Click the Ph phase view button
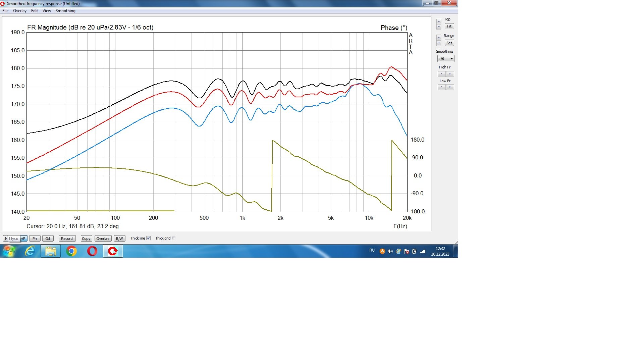Viewport: 644px width, 362px height. [x=35, y=239]
